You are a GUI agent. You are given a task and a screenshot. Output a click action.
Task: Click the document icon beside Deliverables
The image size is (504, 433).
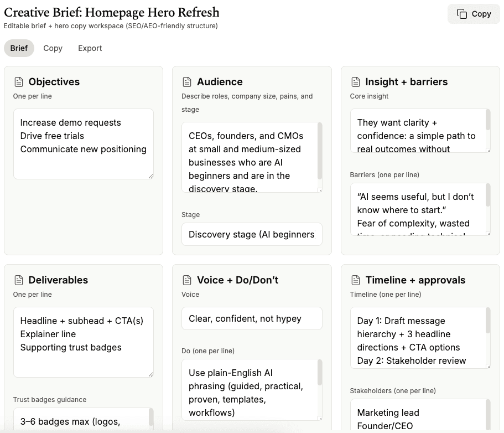pyautogui.click(x=19, y=280)
